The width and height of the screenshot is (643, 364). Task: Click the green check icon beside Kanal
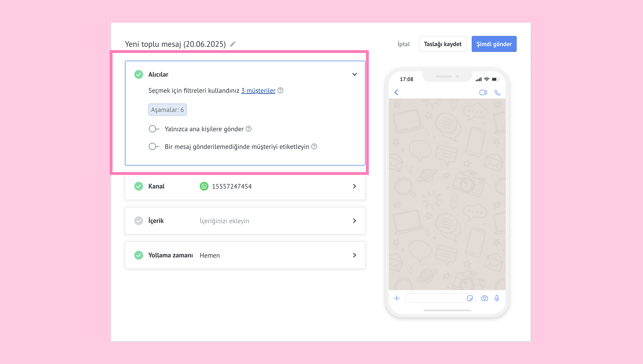pos(139,186)
